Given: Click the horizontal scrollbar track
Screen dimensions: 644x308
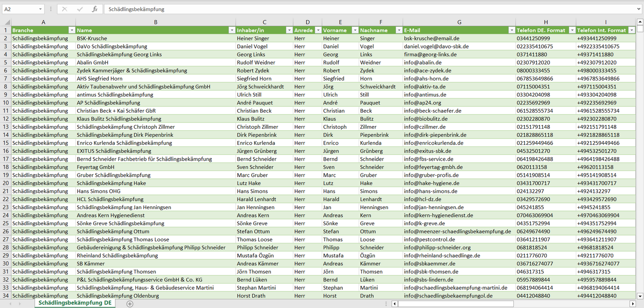Looking at the screenshot, I should pos(513,304).
